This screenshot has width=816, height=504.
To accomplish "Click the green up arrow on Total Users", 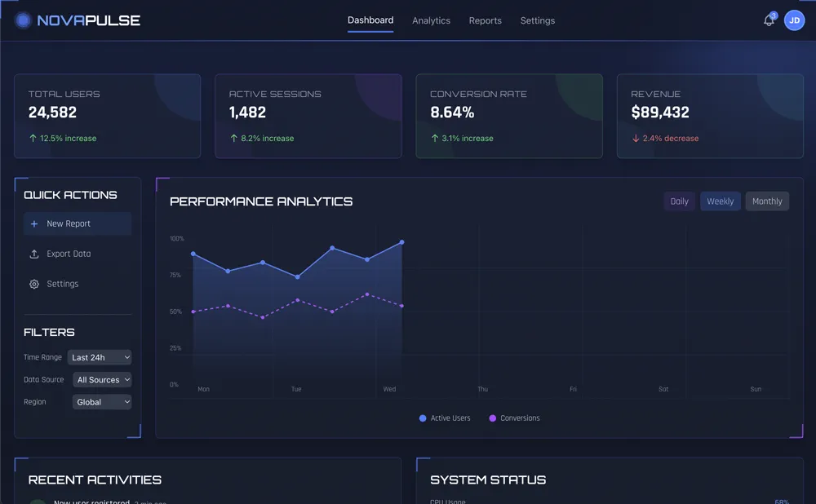I will point(33,139).
